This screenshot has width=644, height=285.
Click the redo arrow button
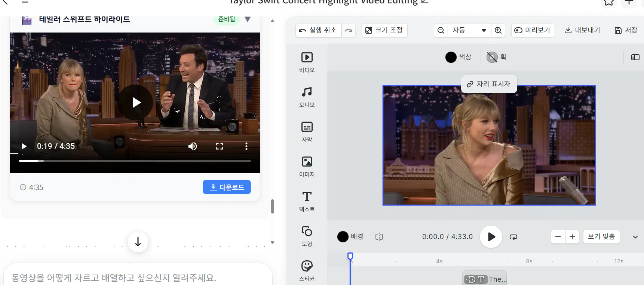[349, 30]
